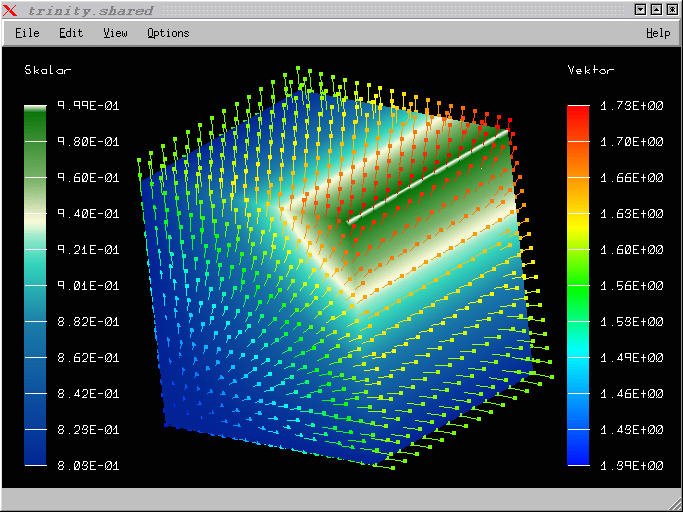
Task: Click the white line on the cube
Action: 428,176
